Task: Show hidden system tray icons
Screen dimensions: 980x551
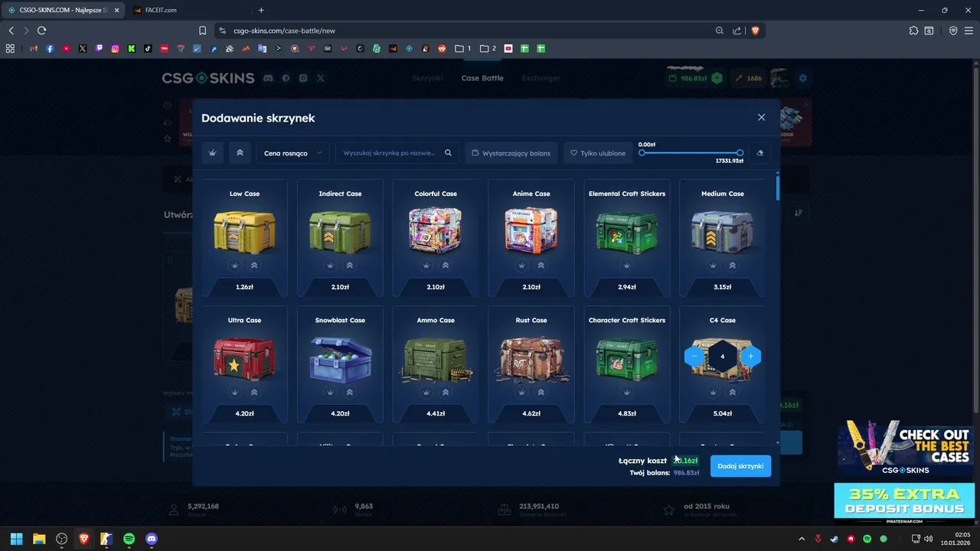Action: click(x=802, y=539)
